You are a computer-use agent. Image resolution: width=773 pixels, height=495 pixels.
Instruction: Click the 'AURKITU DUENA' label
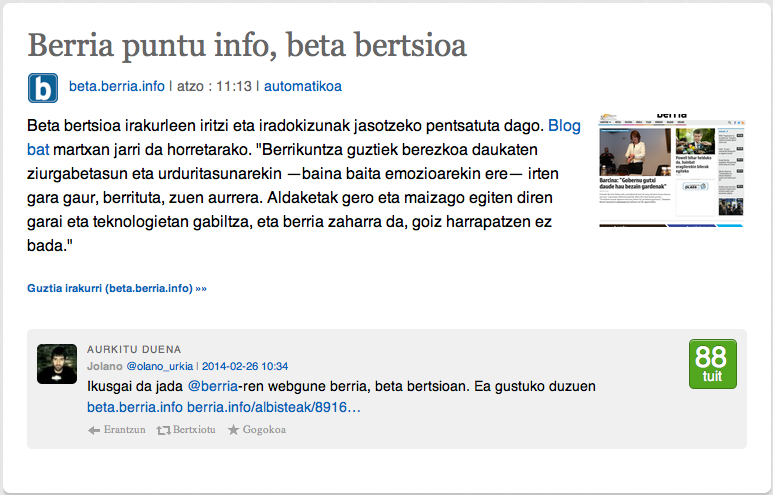pos(134,350)
